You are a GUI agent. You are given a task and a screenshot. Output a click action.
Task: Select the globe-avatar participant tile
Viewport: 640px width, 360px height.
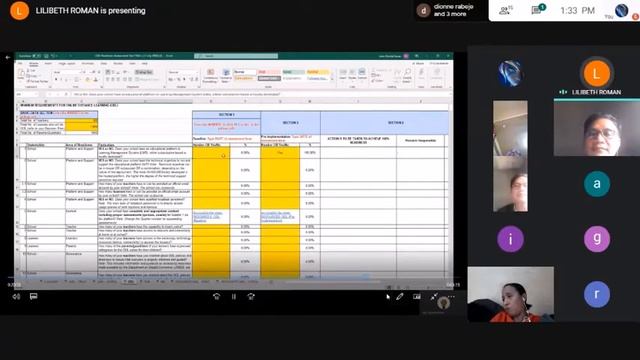pos(510,73)
